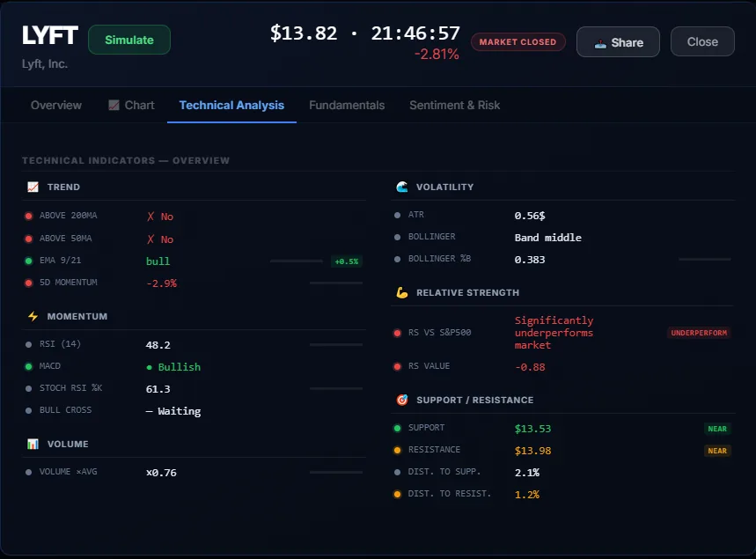Close the LYFT detail panel

702,42
